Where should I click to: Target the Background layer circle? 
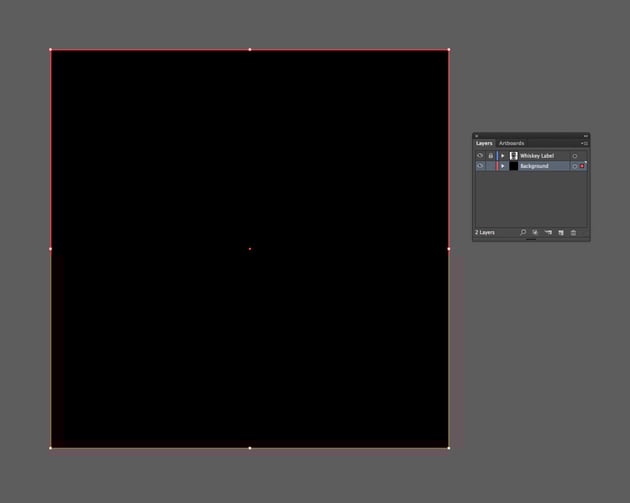575,166
